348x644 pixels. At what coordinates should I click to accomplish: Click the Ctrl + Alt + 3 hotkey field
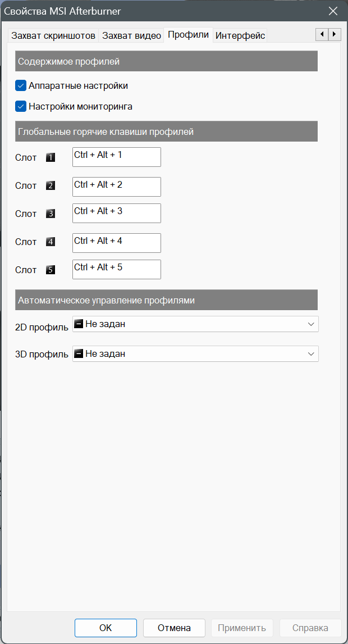point(117,214)
